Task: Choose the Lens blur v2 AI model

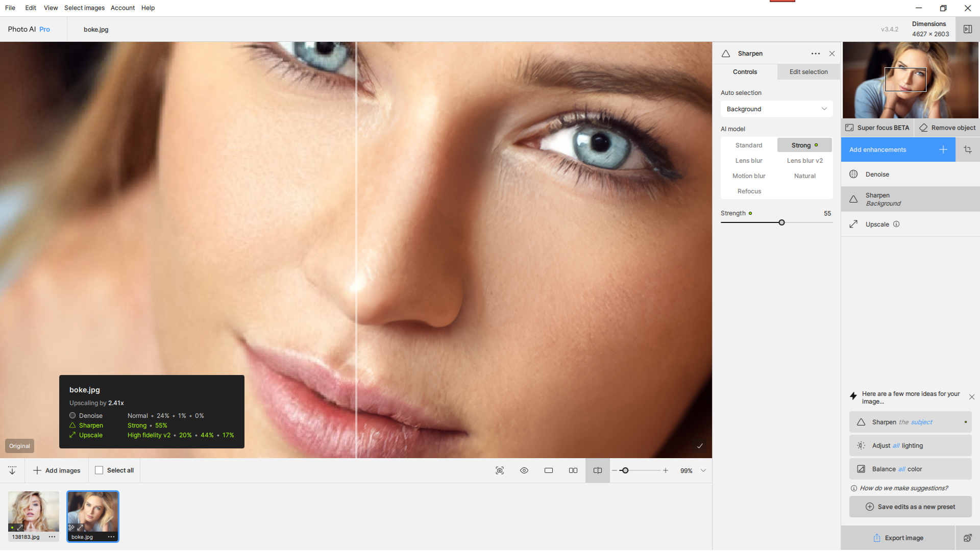Action: click(804, 160)
